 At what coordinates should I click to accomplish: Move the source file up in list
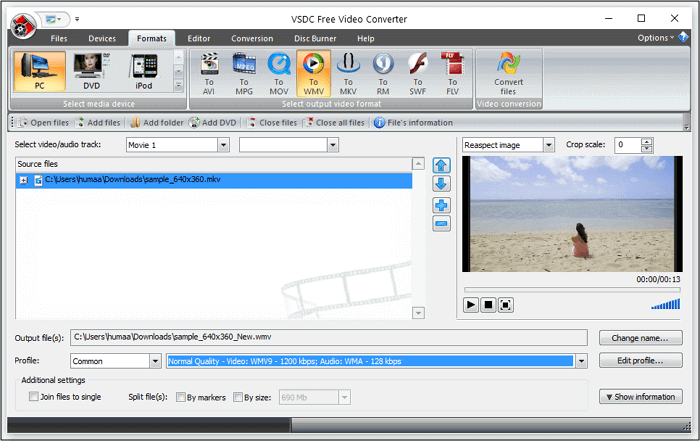441,166
